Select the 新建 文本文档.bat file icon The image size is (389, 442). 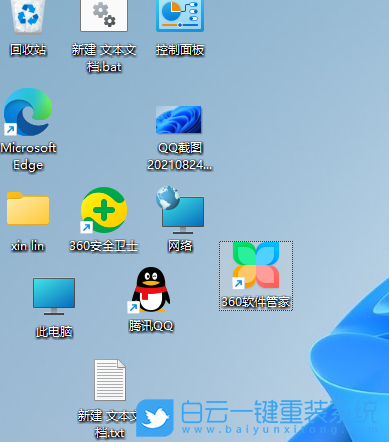click(104, 15)
